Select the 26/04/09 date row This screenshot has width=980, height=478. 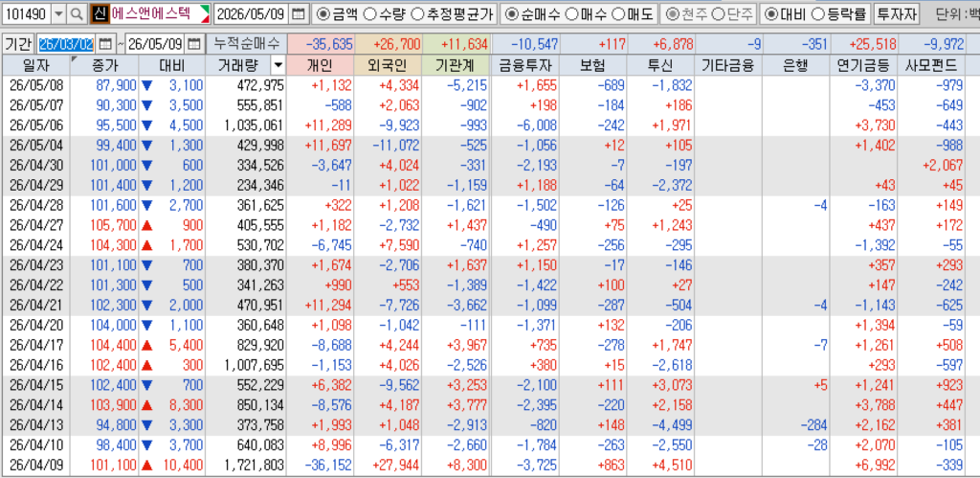point(35,466)
